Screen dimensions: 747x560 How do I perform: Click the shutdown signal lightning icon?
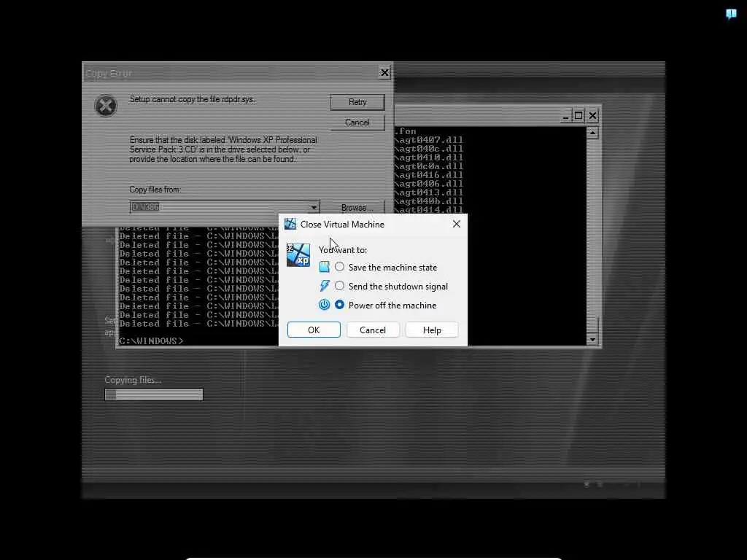point(325,286)
